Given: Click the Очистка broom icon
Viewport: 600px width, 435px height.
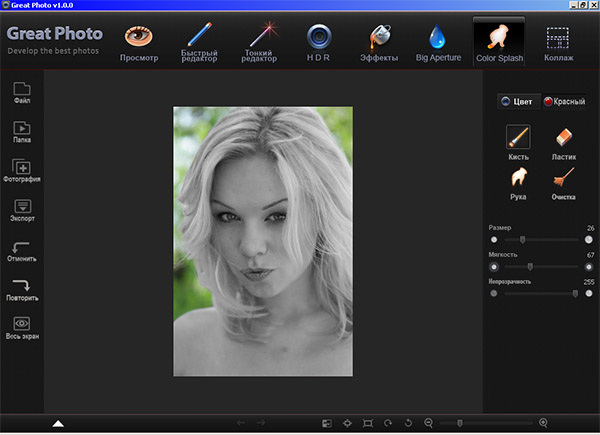Looking at the screenshot, I should click(x=564, y=180).
